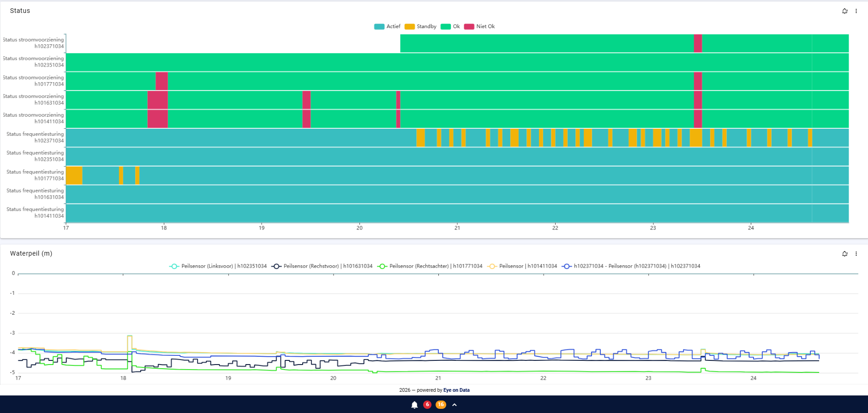Click Status stroomvoorziening h102371034 row label
The height and width of the screenshot is (413, 868).
tap(33, 43)
